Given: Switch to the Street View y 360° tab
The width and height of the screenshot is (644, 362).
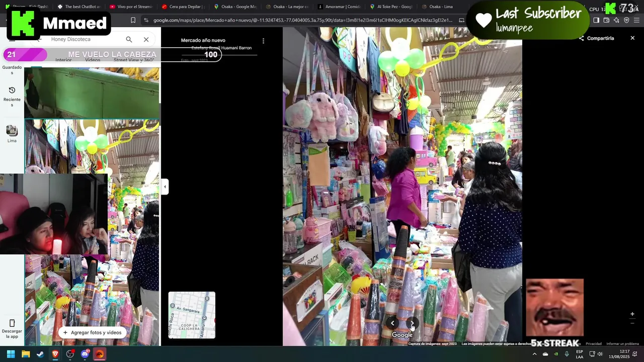Looking at the screenshot, I should click(x=134, y=60).
